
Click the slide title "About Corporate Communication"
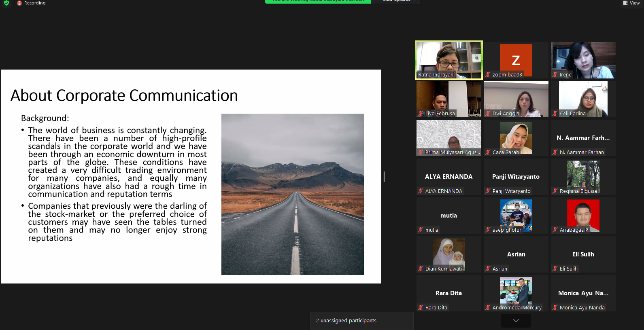click(x=124, y=95)
